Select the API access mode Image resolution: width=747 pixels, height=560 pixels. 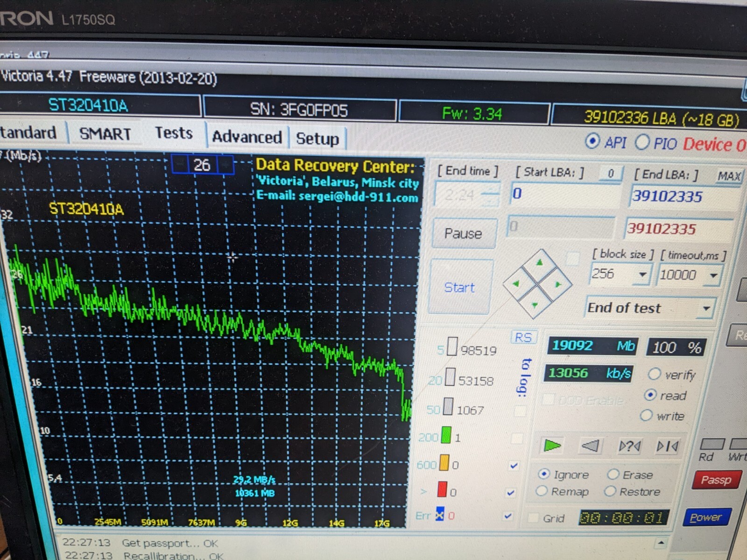(x=592, y=140)
